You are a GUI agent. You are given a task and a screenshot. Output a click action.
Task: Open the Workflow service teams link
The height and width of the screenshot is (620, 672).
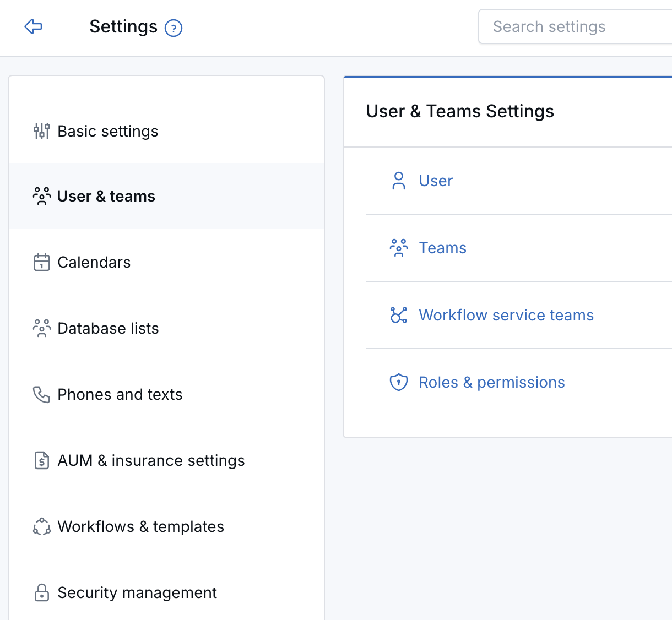(506, 315)
